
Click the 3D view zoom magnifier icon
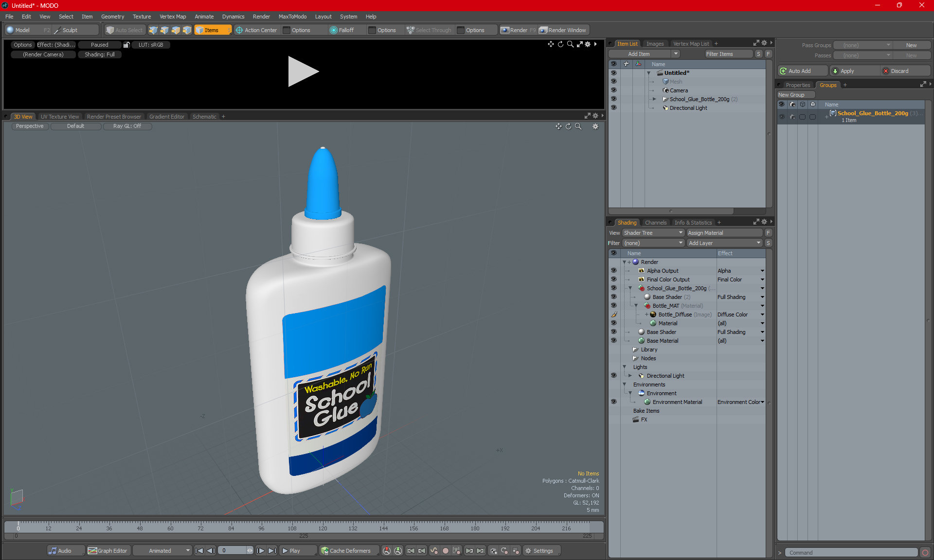pyautogui.click(x=578, y=126)
